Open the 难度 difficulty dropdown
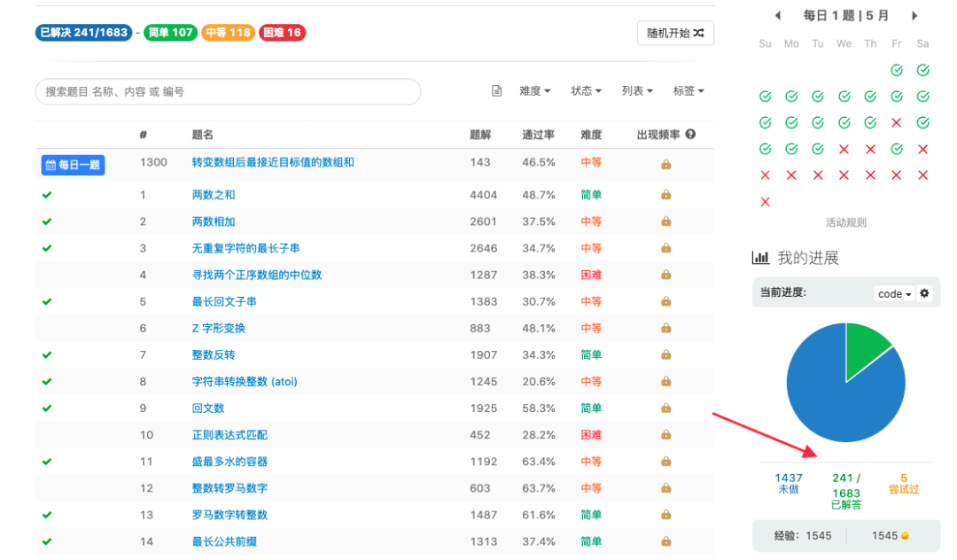957x560 pixels. pyautogui.click(x=534, y=91)
